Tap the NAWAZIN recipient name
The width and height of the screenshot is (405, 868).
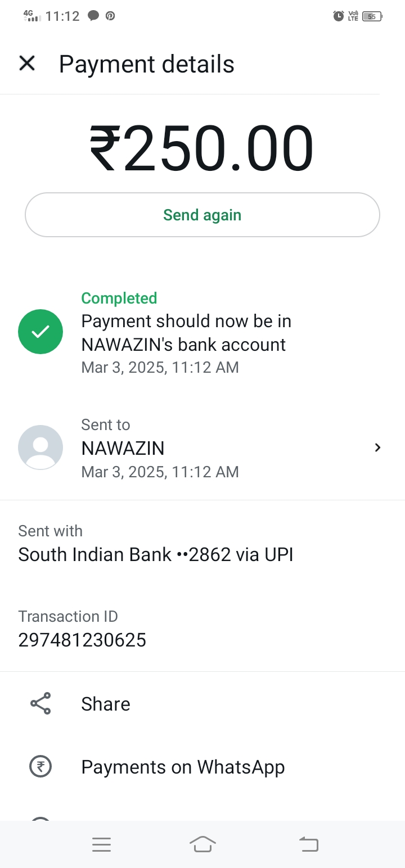coord(123,448)
